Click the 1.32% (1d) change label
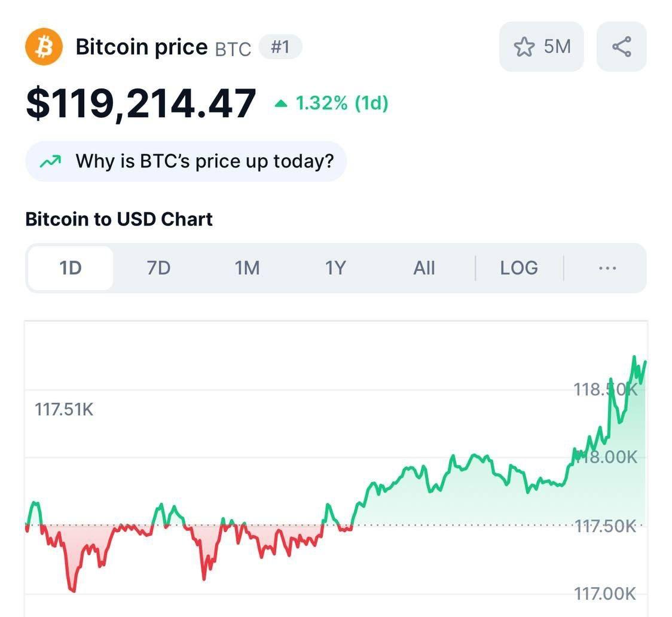The image size is (672, 617). point(342,103)
